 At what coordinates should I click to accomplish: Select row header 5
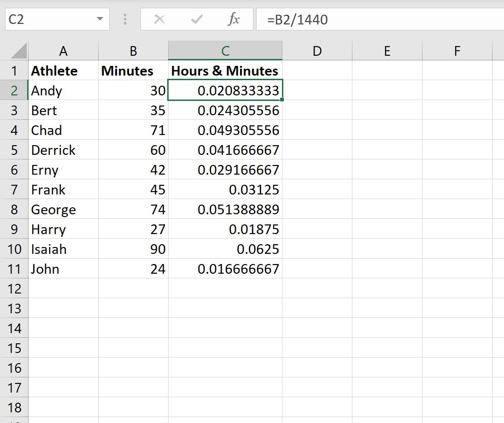[x=14, y=150]
